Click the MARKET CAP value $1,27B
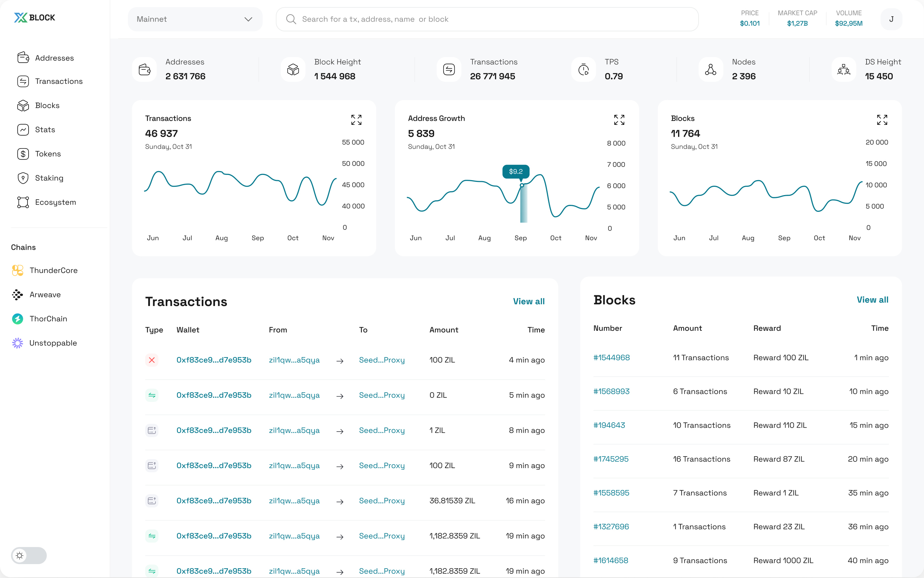The height and width of the screenshot is (578, 924). 797,23
